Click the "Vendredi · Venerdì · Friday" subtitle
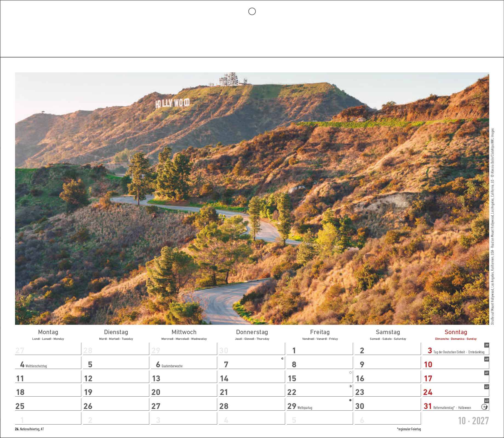 click(x=320, y=339)
